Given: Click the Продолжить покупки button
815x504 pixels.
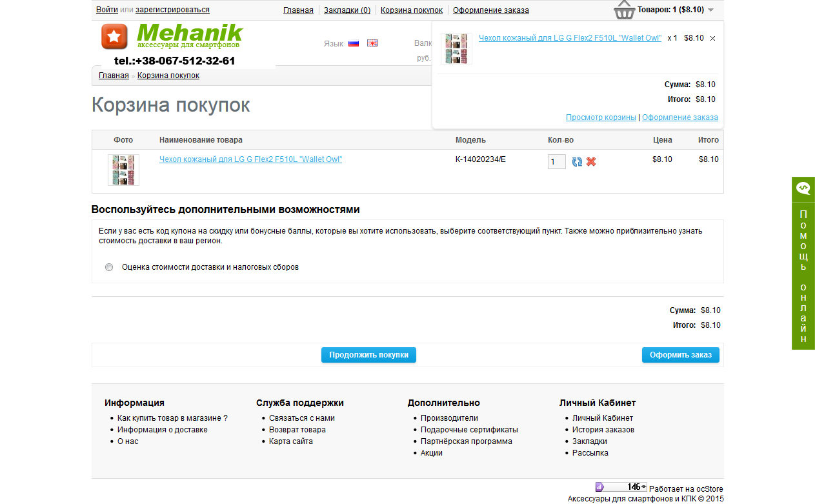Looking at the screenshot, I should pyautogui.click(x=368, y=355).
